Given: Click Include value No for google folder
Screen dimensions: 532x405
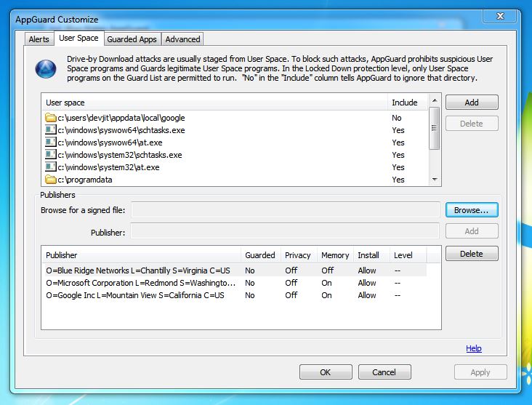Looking at the screenshot, I should click(x=397, y=118).
